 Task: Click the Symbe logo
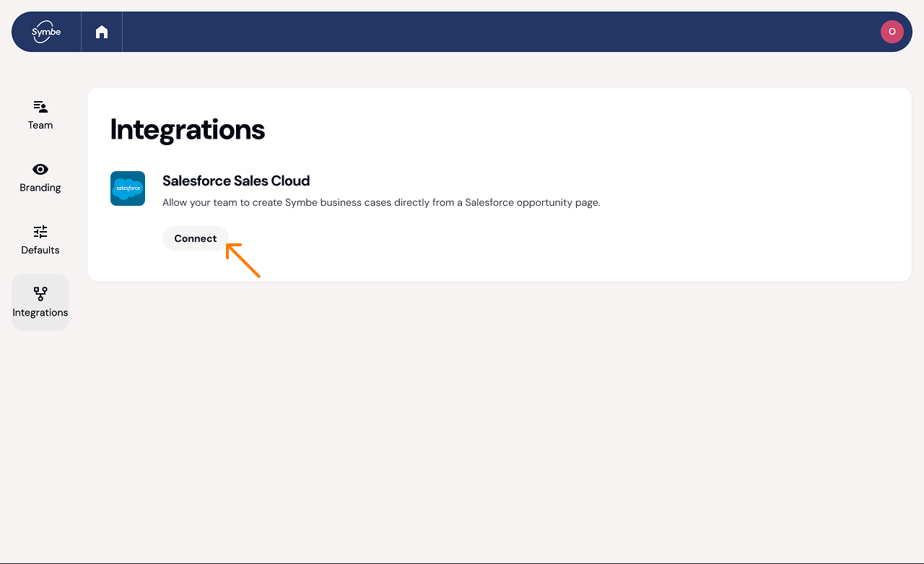pos(46,32)
